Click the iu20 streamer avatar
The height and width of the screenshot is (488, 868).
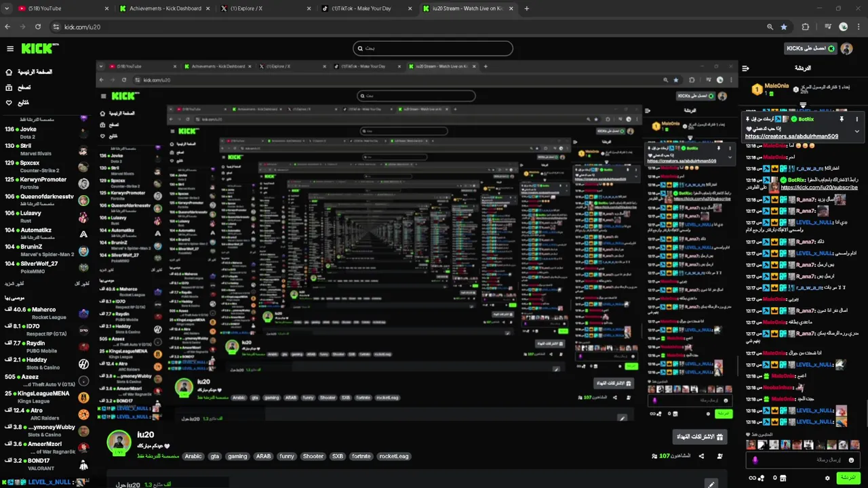pos(119,442)
